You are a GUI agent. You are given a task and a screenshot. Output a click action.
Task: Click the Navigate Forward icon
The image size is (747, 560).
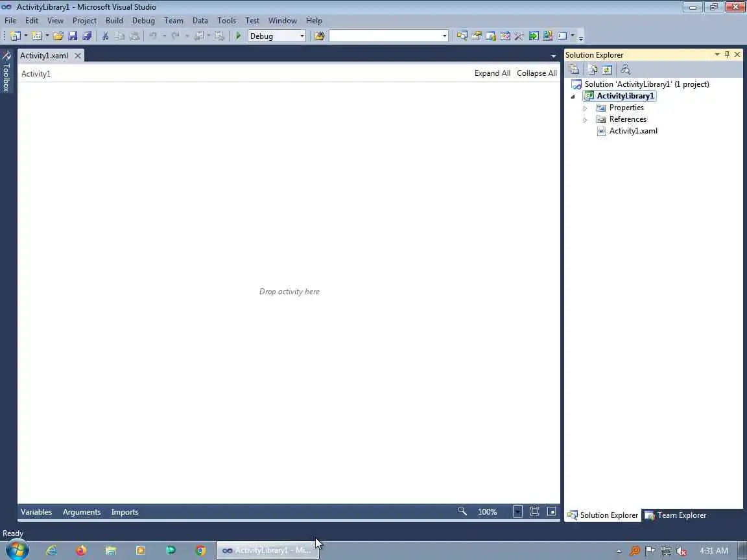[x=219, y=36]
